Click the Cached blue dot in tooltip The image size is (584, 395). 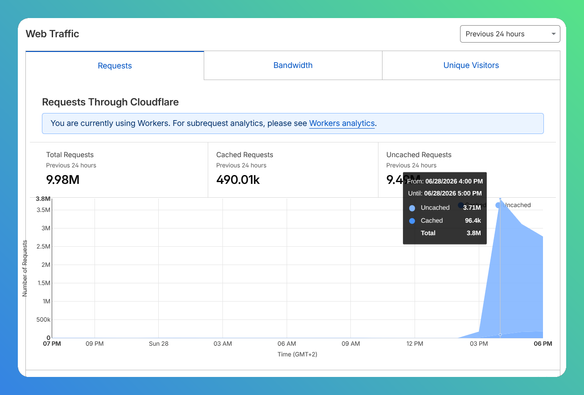click(x=412, y=221)
